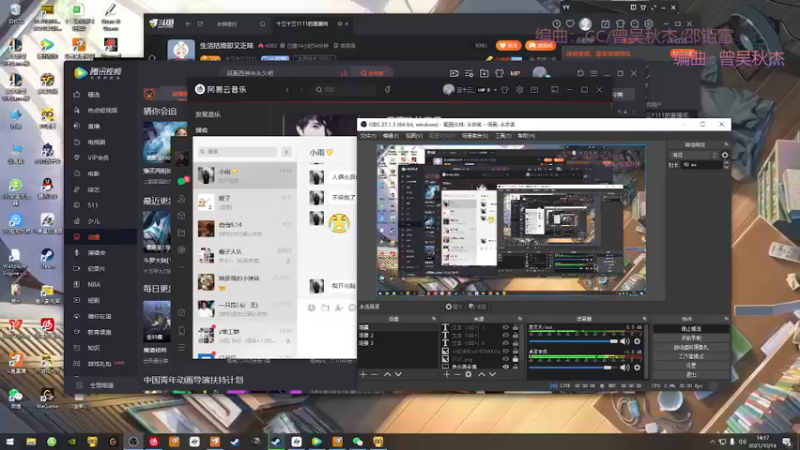The height and width of the screenshot is (450, 800).
Task: Open the OBS 文件(F) menu
Action: 368,136
